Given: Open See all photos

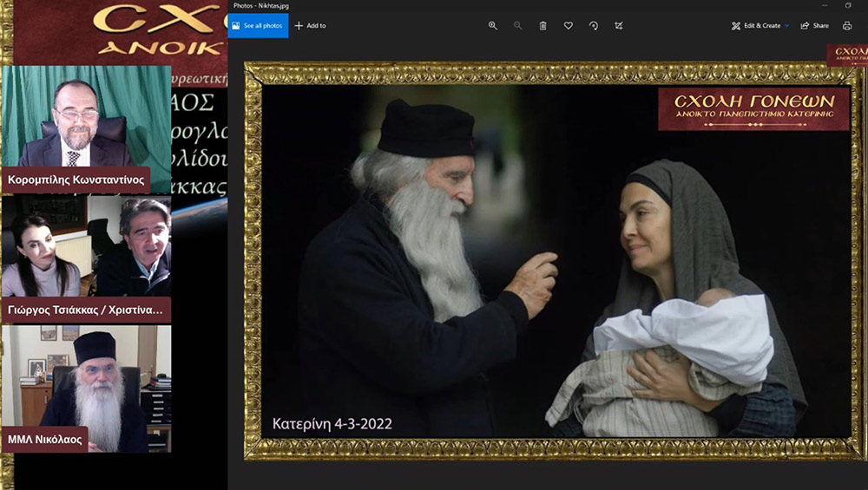Looking at the screenshot, I should [258, 25].
